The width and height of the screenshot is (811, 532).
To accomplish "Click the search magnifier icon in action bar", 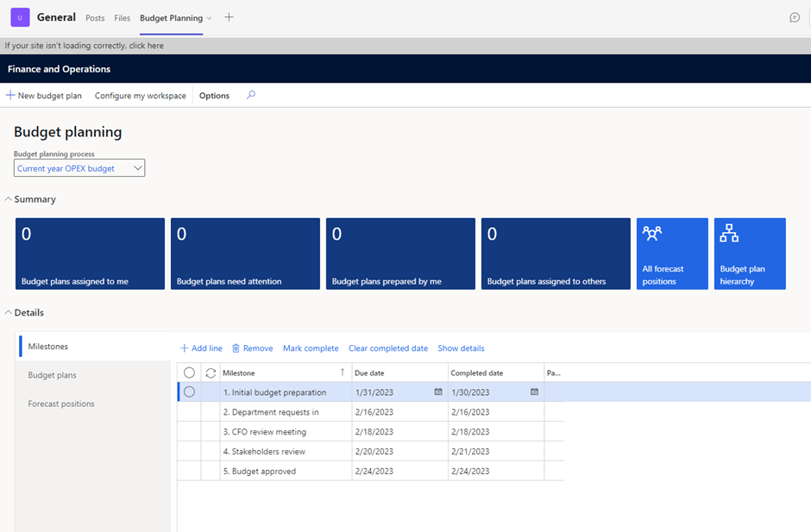I will click(251, 96).
